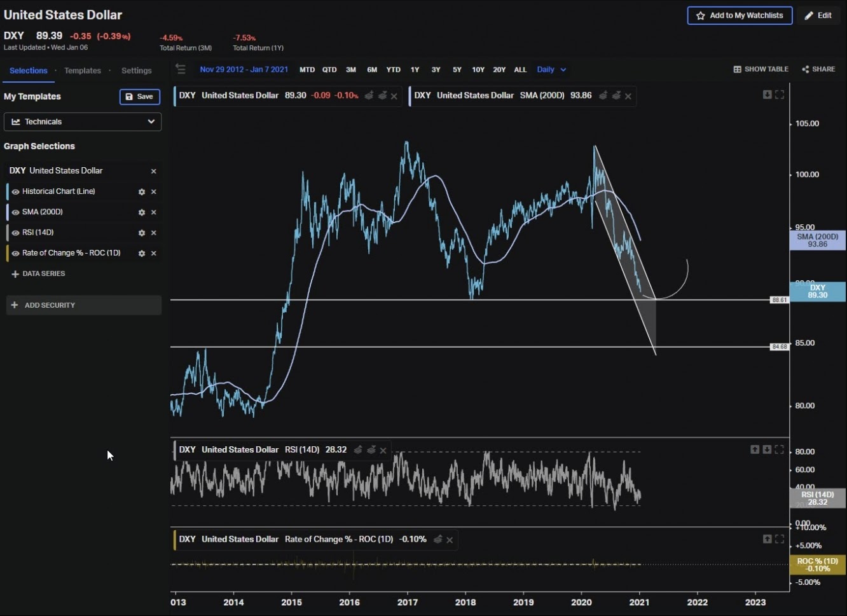Click the SMA (200D) 93.86 axis label

(818, 240)
